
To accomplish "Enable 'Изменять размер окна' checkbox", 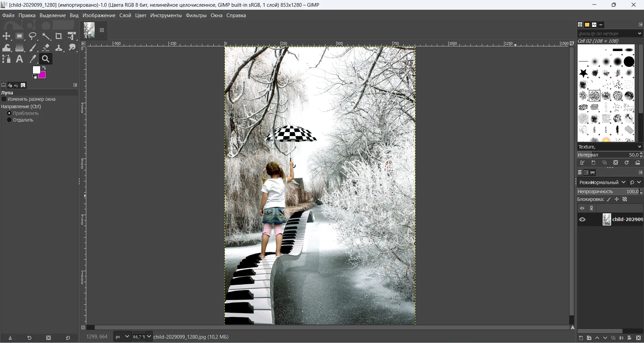I will (x=4, y=99).
